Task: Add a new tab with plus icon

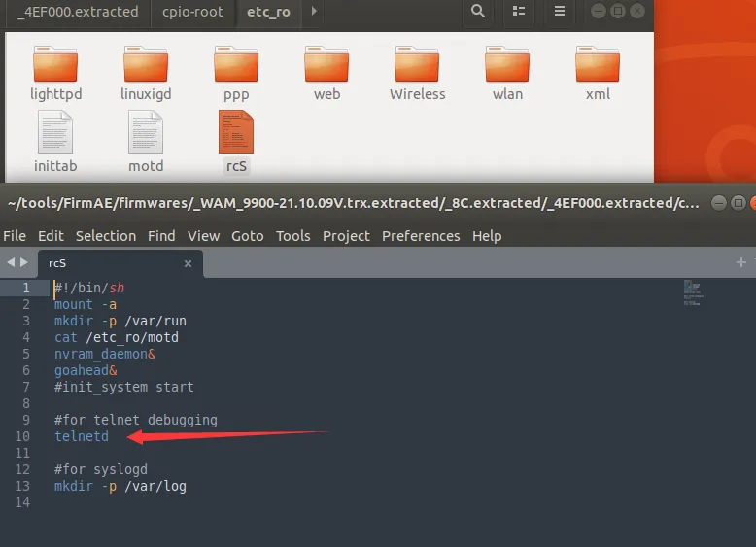Action: 741,262
